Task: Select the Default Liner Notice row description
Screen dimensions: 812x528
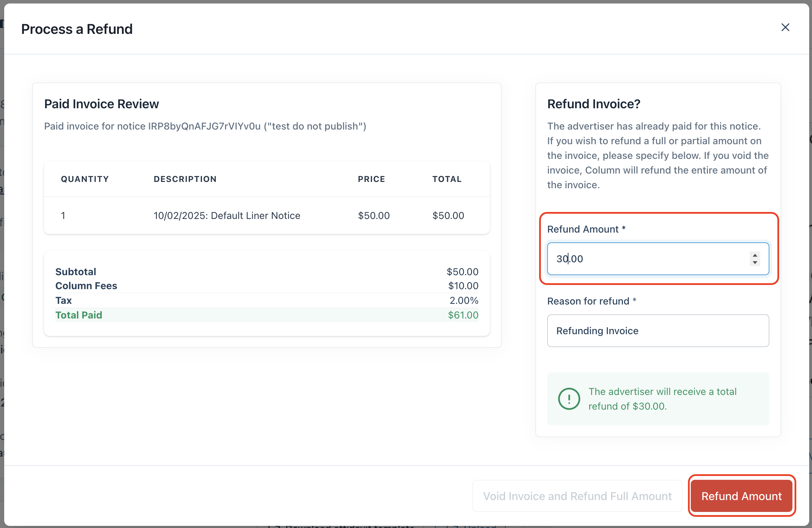Action: (227, 215)
